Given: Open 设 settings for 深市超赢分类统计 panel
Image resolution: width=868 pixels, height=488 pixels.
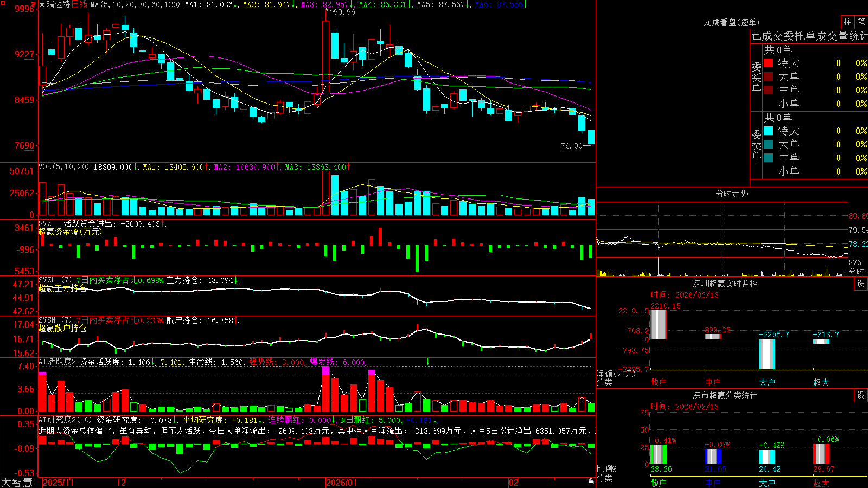Looking at the screenshot, I should (861, 395).
